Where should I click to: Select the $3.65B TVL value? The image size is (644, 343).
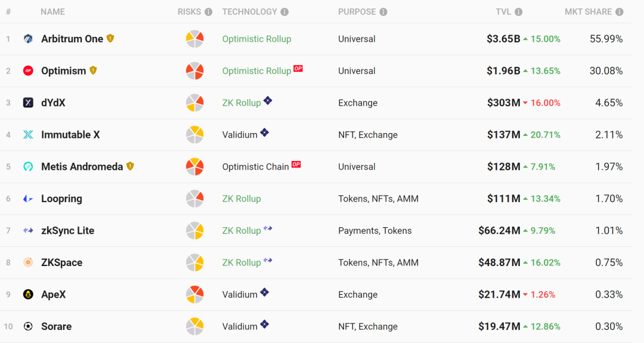pos(503,39)
